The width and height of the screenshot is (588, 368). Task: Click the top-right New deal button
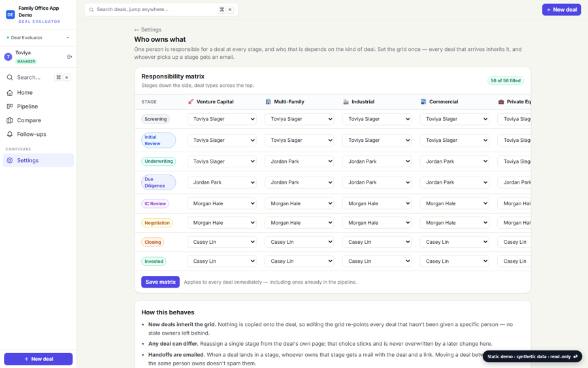(561, 10)
